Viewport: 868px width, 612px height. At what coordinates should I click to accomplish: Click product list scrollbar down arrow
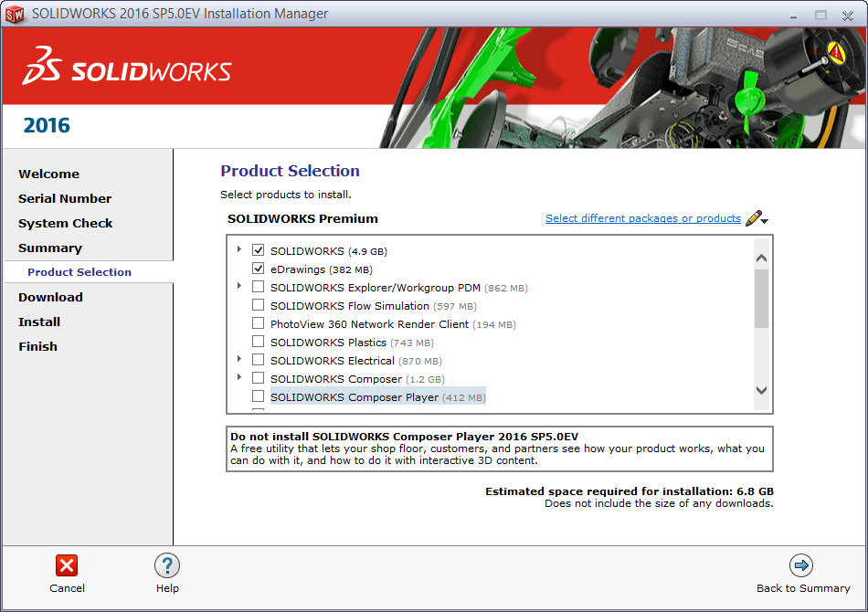(x=761, y=390)
